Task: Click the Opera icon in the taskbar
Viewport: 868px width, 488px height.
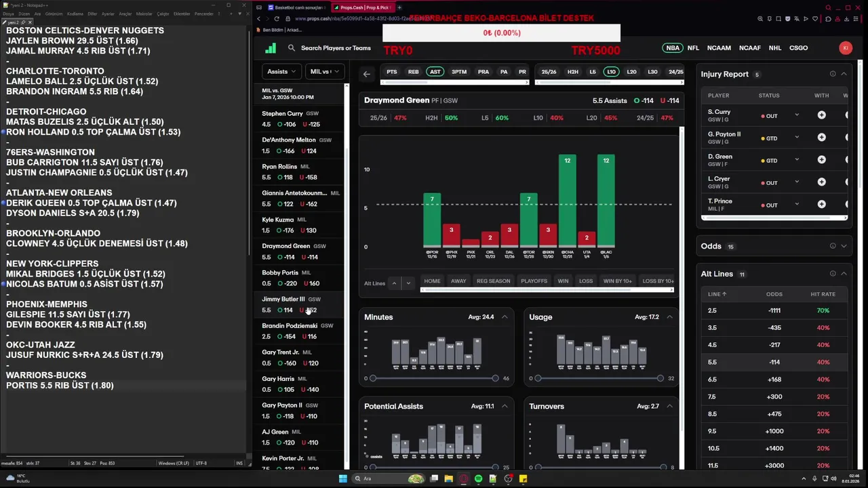Action: coord(464,479)
